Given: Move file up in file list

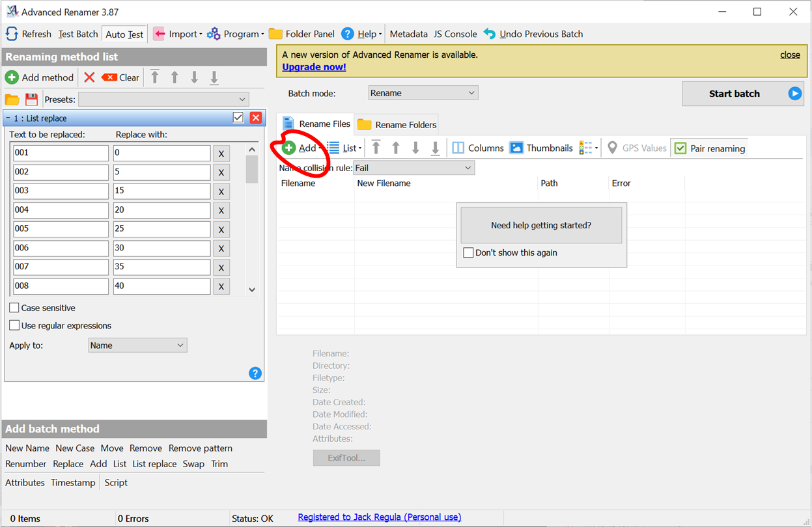Looking at the screenshot, I should tap(395, 148).
